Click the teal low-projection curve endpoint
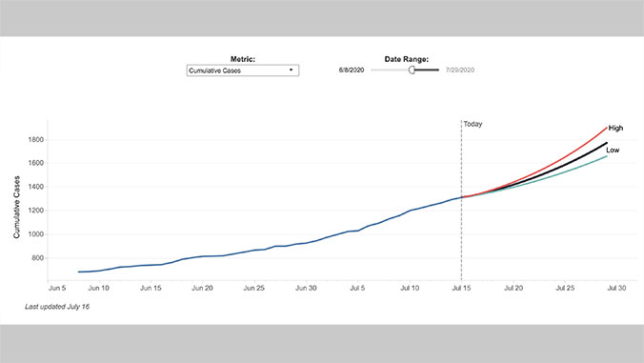The width and height of the screenshot is (644, 363). 607,156
